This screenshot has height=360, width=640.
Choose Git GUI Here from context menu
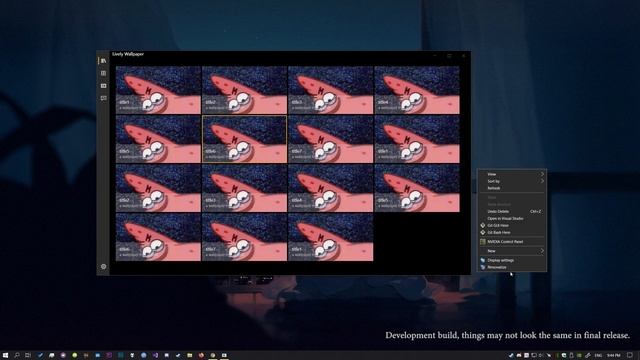512,225
